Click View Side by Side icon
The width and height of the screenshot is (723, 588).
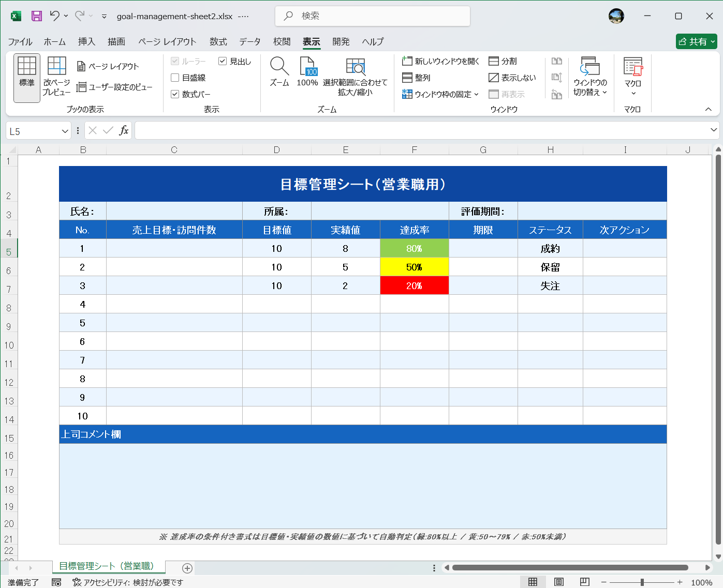point(557,61)
